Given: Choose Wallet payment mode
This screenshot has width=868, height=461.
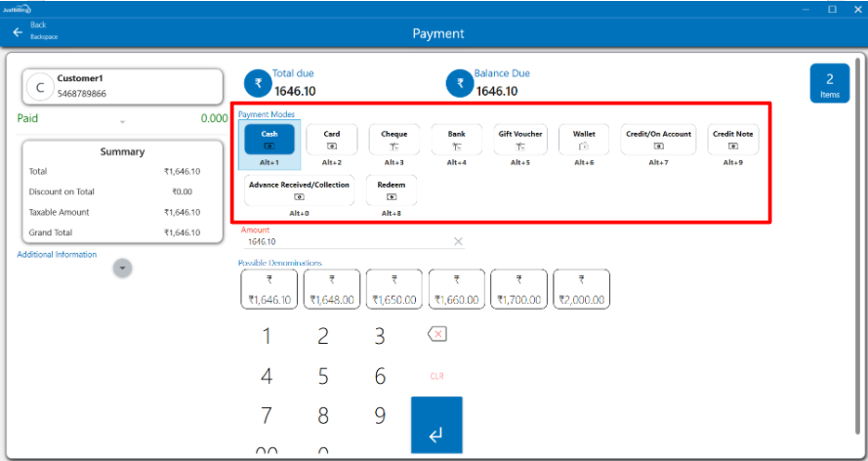Looking at the screenshot, I should pyautogui.click(x=584, y=140).
